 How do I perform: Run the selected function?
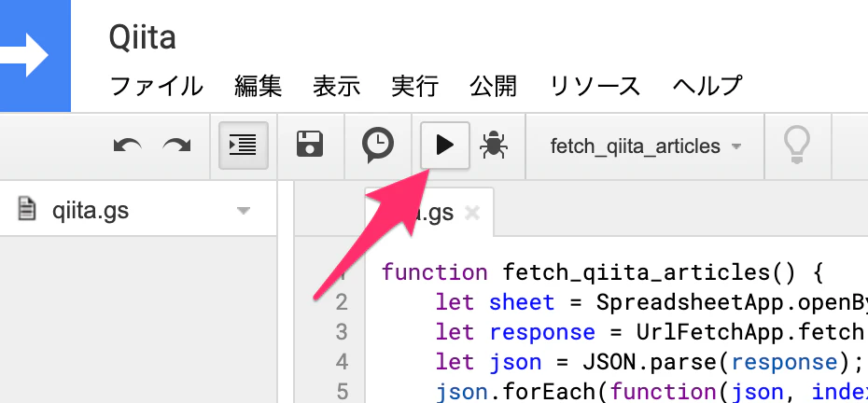pyautogui.click(x=445, y=146)
